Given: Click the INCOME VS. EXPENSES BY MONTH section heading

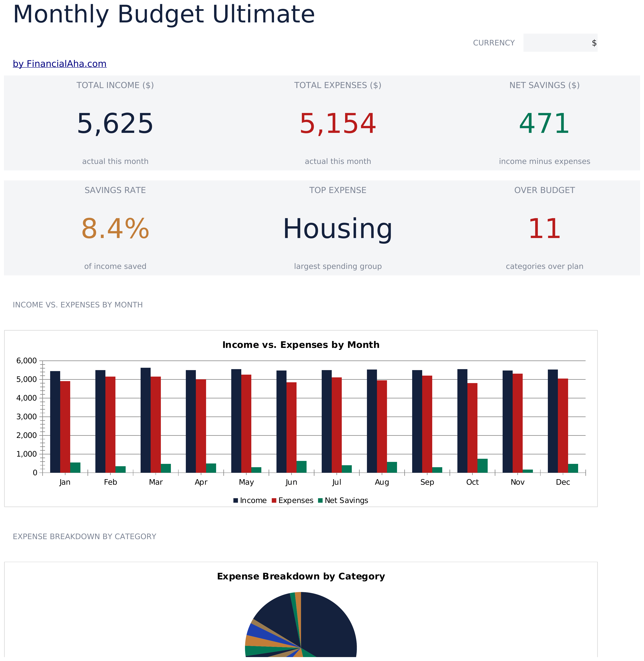Looking at the screenshot, I should pos(77,305).
